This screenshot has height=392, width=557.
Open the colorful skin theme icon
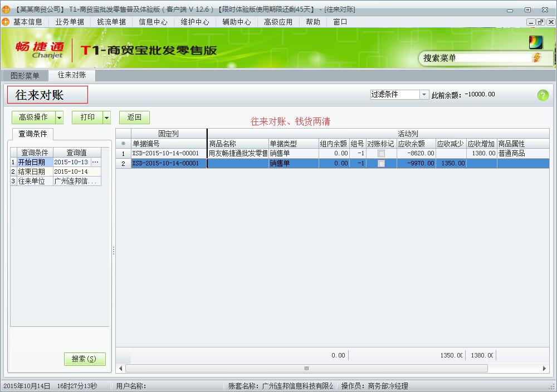pos(535,42)
